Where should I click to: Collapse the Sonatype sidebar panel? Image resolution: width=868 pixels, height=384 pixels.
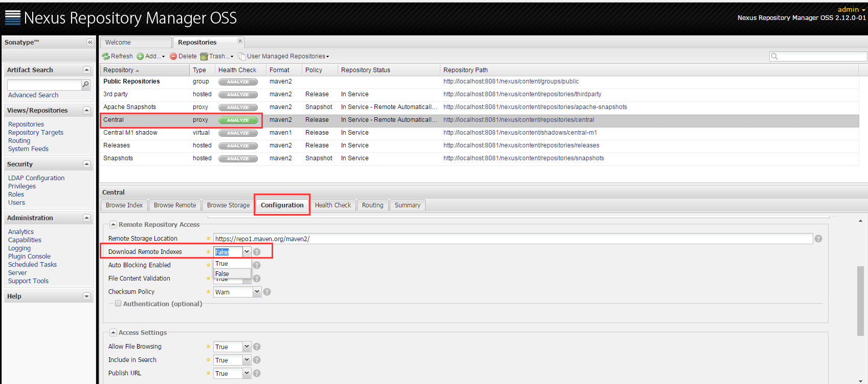(x=90, y=42)
